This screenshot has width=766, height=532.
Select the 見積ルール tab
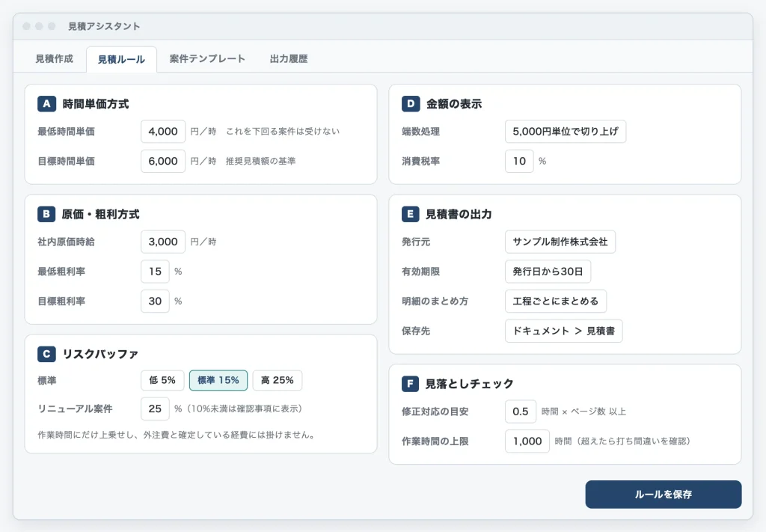click(x=121, y=60)
